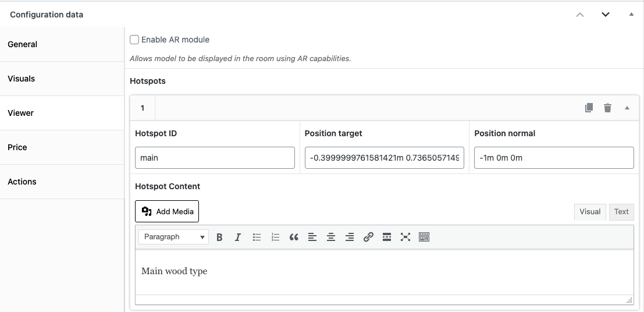Center align the text
Viewport: 644px width, 312px height.
click(x=331, y=237)
